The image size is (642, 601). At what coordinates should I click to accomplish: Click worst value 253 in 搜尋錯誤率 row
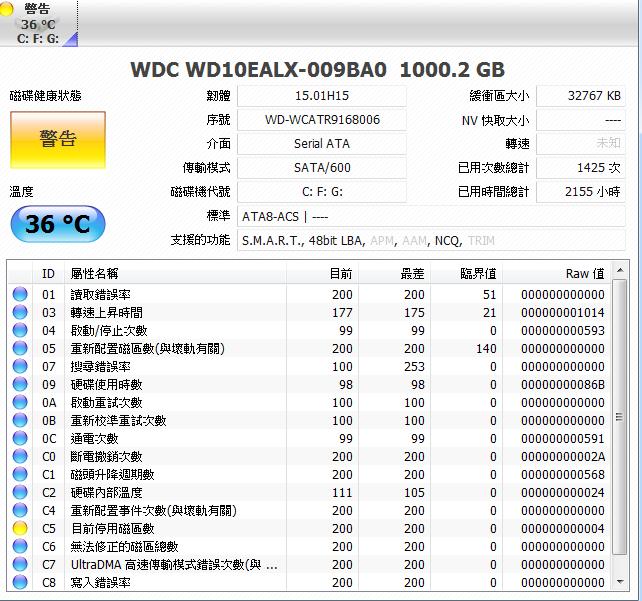(414, 366)
